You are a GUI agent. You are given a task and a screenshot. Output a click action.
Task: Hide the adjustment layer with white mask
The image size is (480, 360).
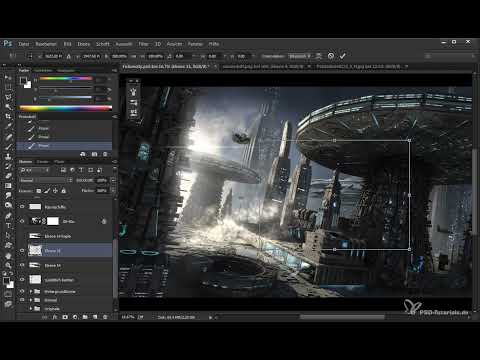coord(22,221)
